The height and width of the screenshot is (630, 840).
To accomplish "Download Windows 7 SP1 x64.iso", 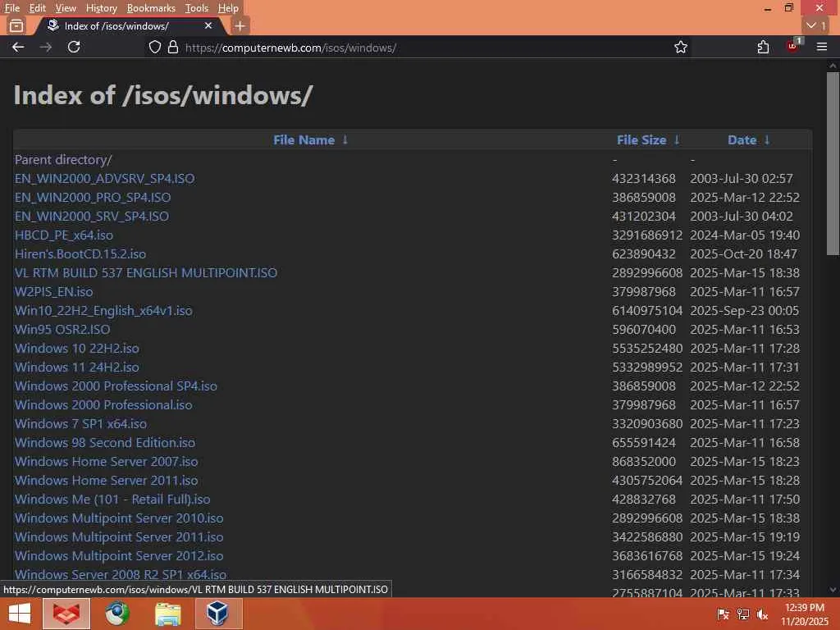I will [80, 424].
